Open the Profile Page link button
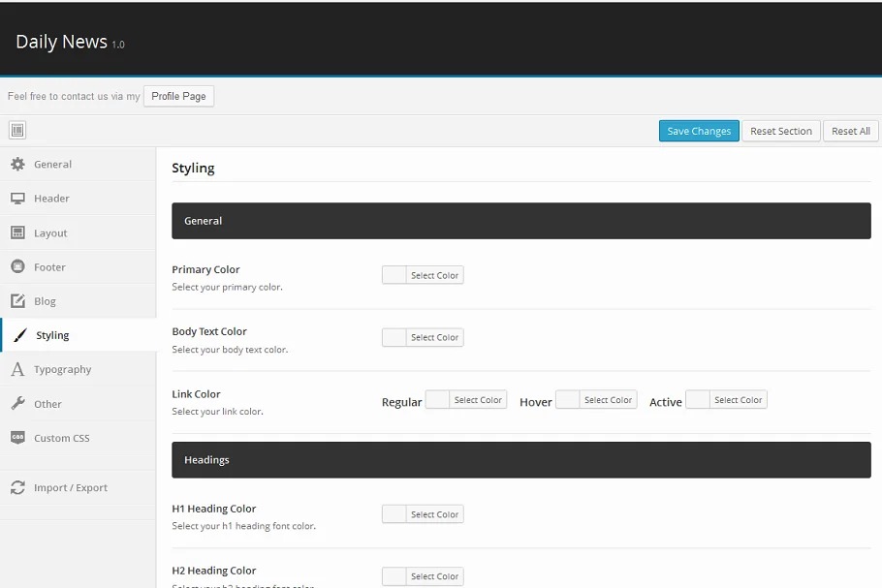The image size is (882, 588). pyautogui.click(x=178, y=96)
